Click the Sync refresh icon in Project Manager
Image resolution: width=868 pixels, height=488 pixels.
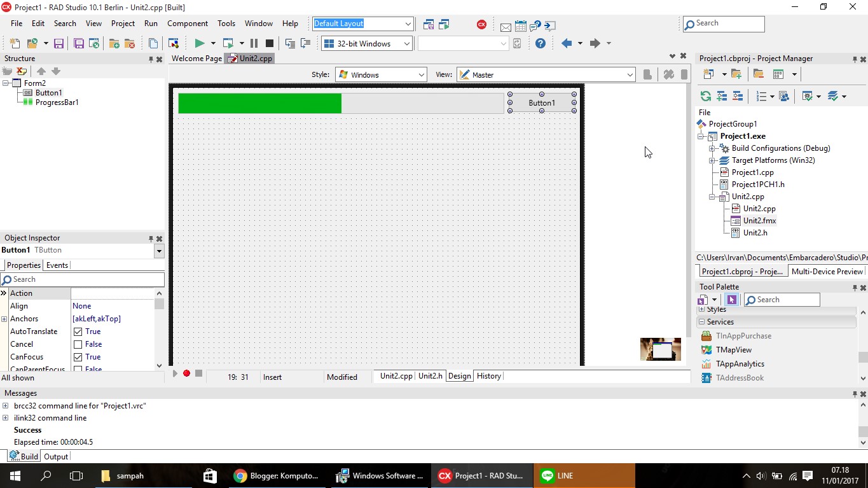pos(705,96)
